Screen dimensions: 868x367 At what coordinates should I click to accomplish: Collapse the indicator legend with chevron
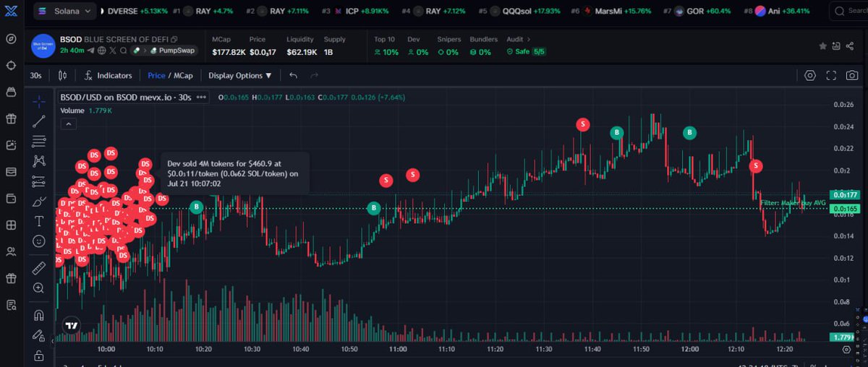(67, 124)
